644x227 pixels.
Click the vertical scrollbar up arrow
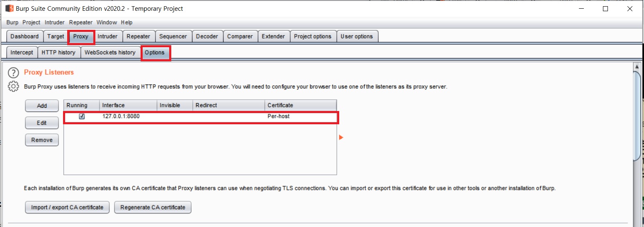point(638,67)
